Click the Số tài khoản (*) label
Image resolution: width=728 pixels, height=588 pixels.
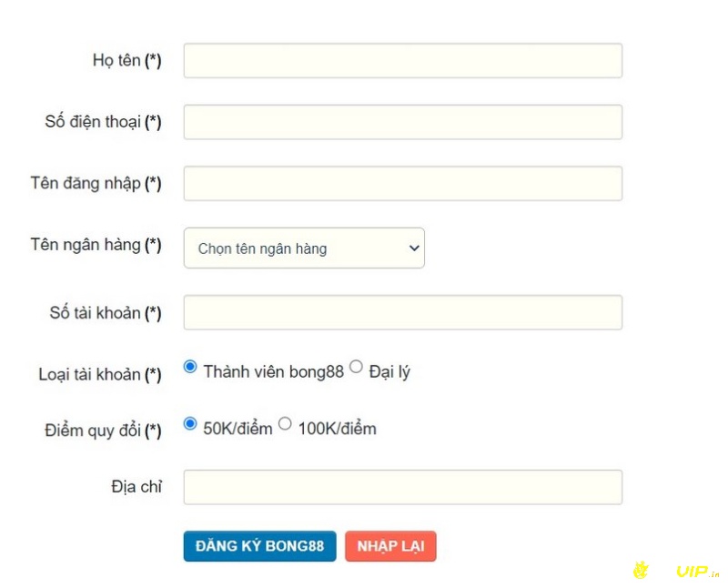(x=106, y=313)
